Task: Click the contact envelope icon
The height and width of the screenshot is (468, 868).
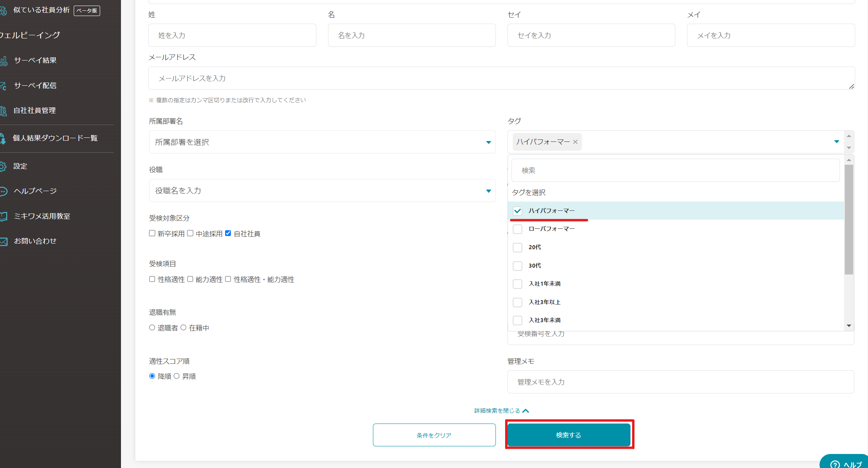Action: point(4,241)
